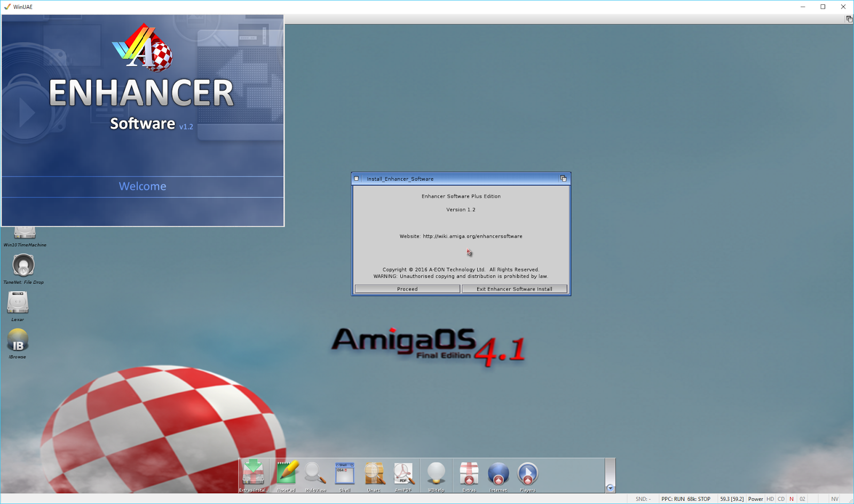Click 'Enhancer Software Plus Edition' heading text
This screenshot has width=854, height=504.
coord(461,196)
